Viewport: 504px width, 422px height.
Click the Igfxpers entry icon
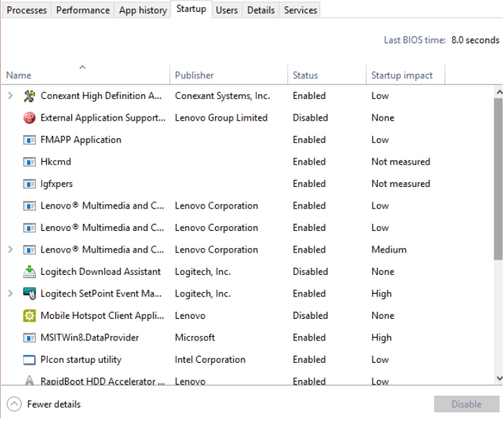click(x=29, y=184)
